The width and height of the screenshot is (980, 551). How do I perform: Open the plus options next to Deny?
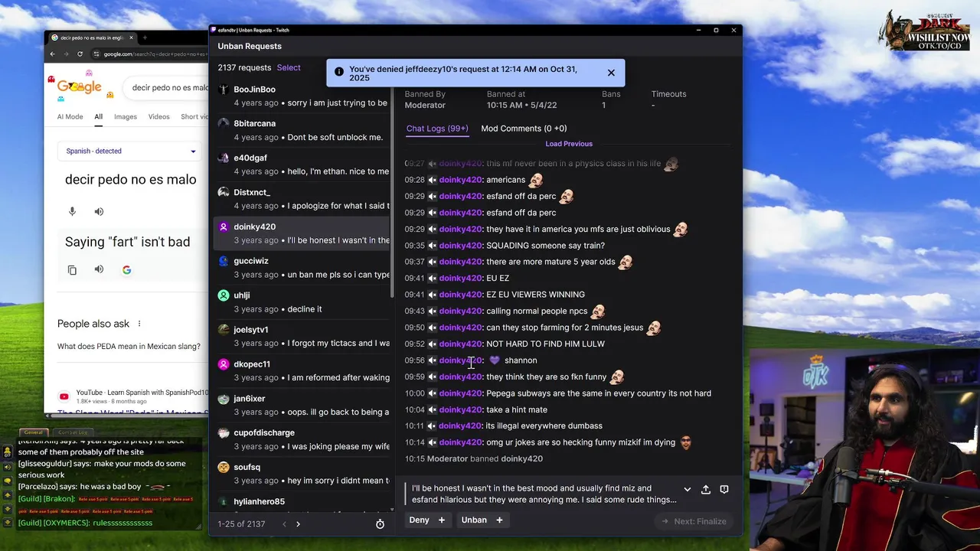441,520
